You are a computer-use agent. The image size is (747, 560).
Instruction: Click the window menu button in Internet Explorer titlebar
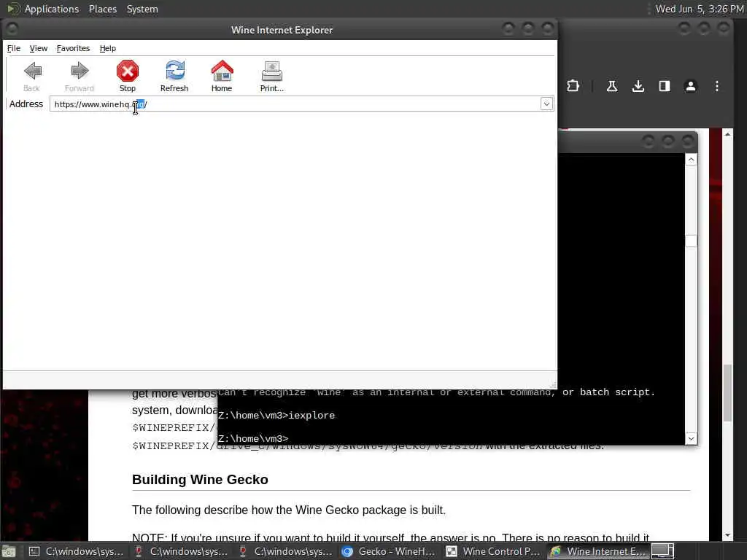click(x=12, y=29)
